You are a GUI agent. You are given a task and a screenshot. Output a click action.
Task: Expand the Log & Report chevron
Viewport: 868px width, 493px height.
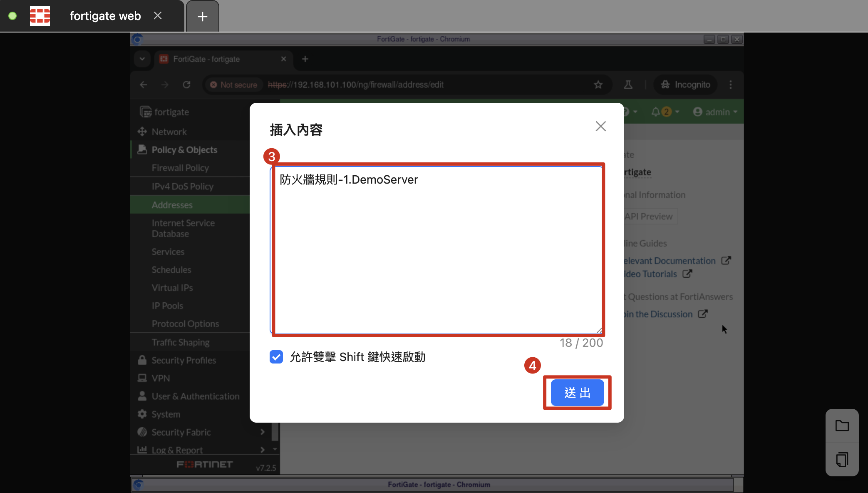[263, 450]
